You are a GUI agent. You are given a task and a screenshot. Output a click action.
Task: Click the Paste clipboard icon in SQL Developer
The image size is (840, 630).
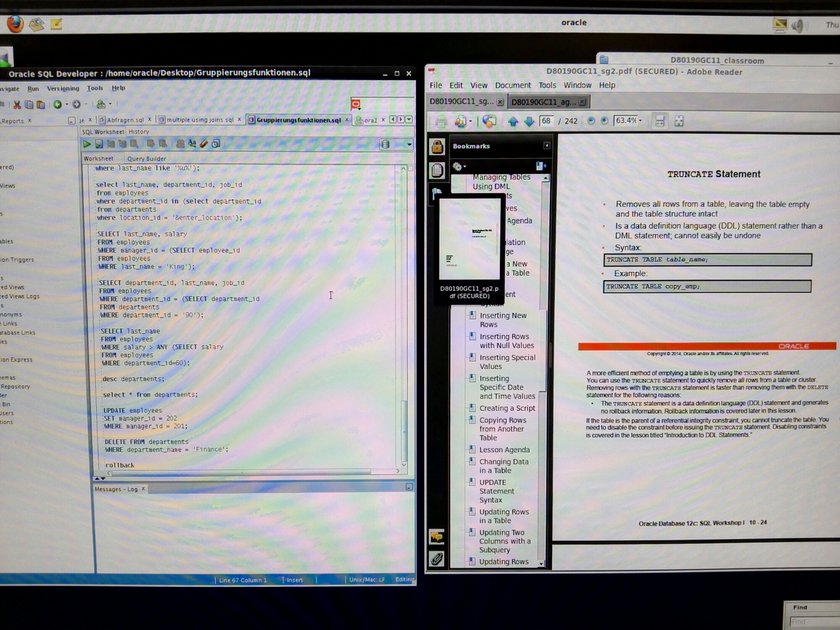tap(40, 105)
